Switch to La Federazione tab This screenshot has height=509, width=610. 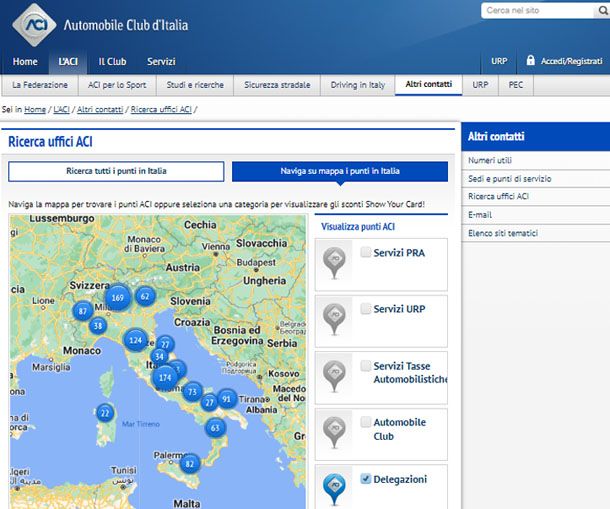[40, 85]
